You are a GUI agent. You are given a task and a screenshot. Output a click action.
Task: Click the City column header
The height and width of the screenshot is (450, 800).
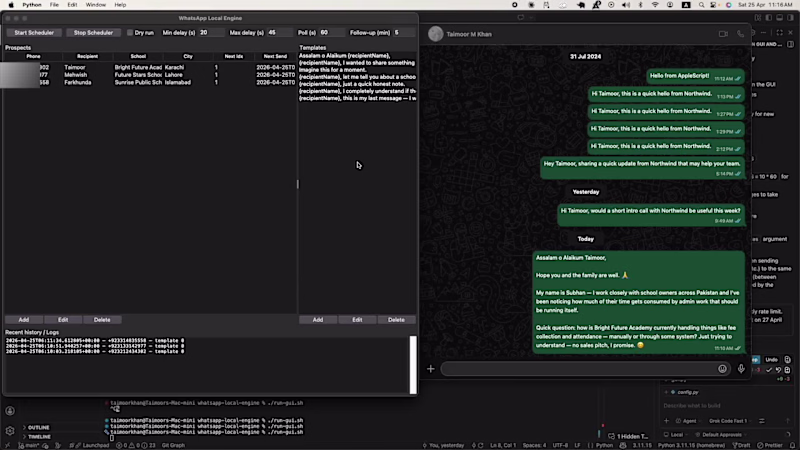[x=188, y=57]
